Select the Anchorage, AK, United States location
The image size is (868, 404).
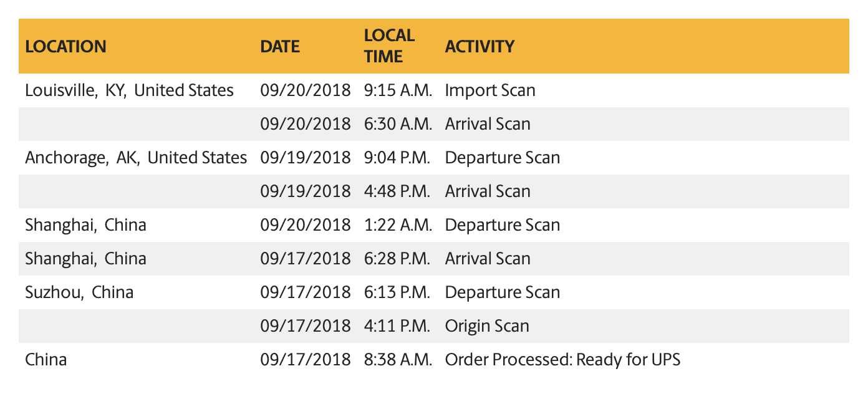(x=136, y=158)
